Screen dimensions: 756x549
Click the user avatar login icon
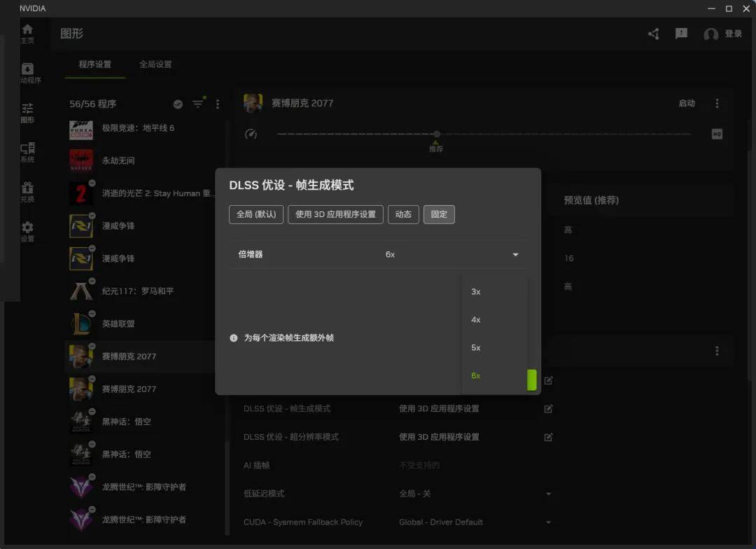coord(710,34)
